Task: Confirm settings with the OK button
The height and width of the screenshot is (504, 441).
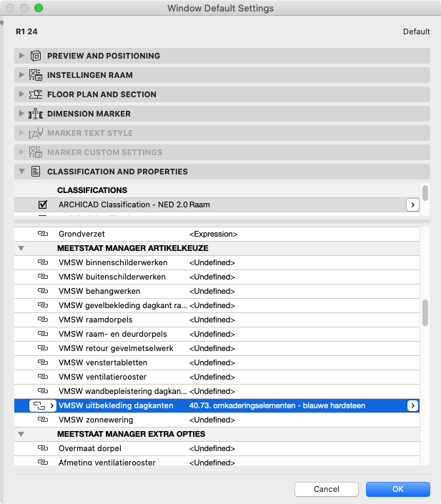Action: tap(397, 489)
